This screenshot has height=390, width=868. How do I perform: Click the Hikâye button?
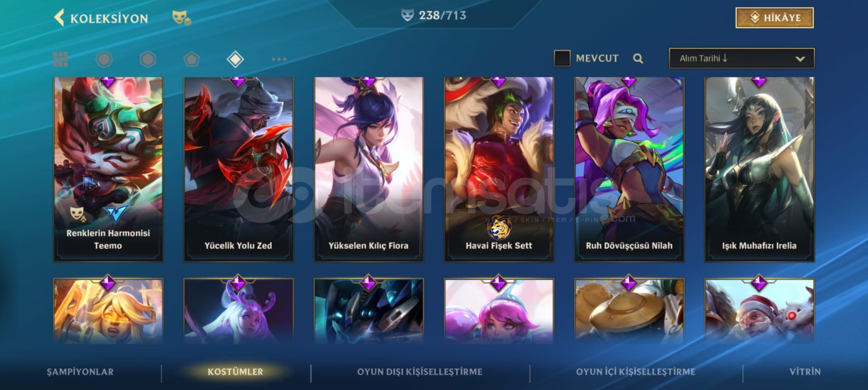point(774,18)
